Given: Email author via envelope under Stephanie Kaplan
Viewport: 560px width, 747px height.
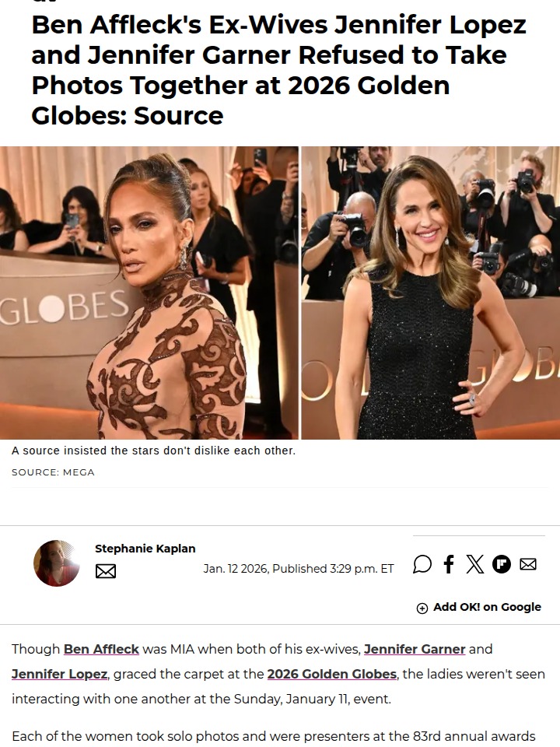Looking at the screenshot, I should pyautogui.click(x=106, y=570).
